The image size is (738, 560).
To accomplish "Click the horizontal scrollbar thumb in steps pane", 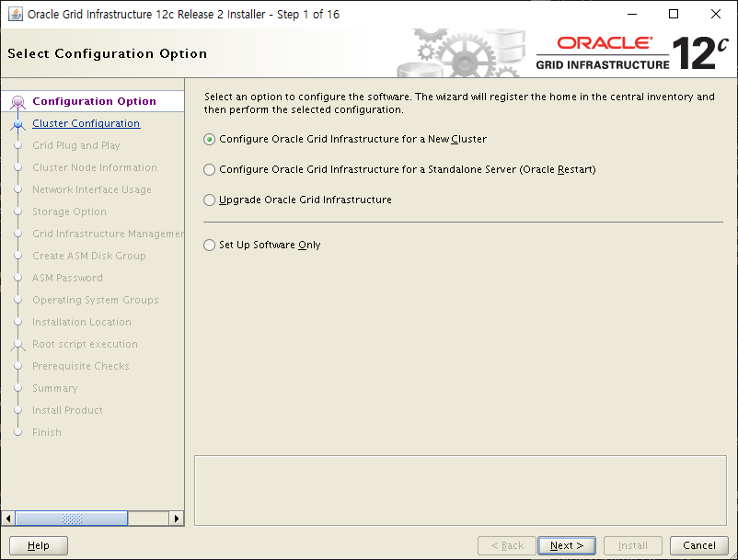I will click(72, 519).
